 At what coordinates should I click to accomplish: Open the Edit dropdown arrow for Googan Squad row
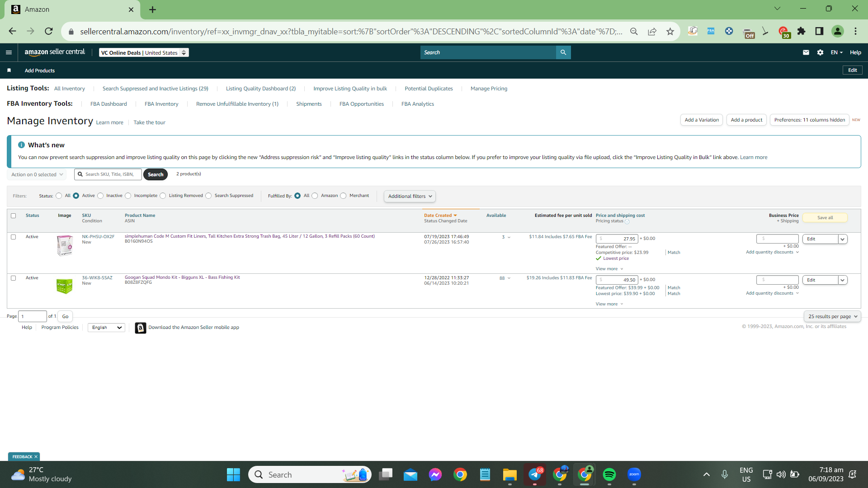pyautogui.click(x=843, y=280)
